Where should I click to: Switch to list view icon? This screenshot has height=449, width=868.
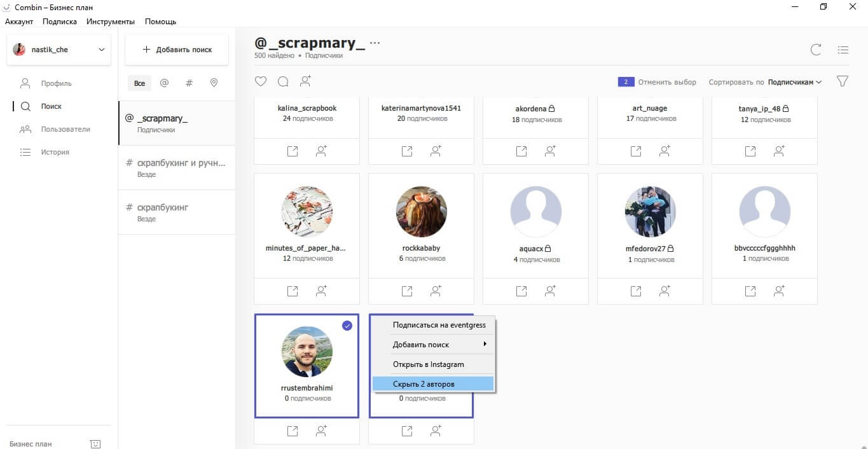pyautogui.click(x=843, y=50)
